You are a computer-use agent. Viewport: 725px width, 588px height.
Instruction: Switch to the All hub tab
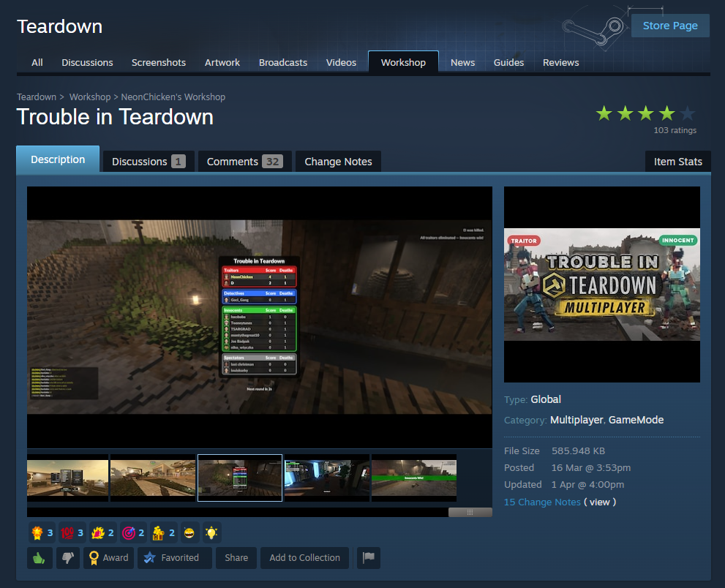[37, 62]
